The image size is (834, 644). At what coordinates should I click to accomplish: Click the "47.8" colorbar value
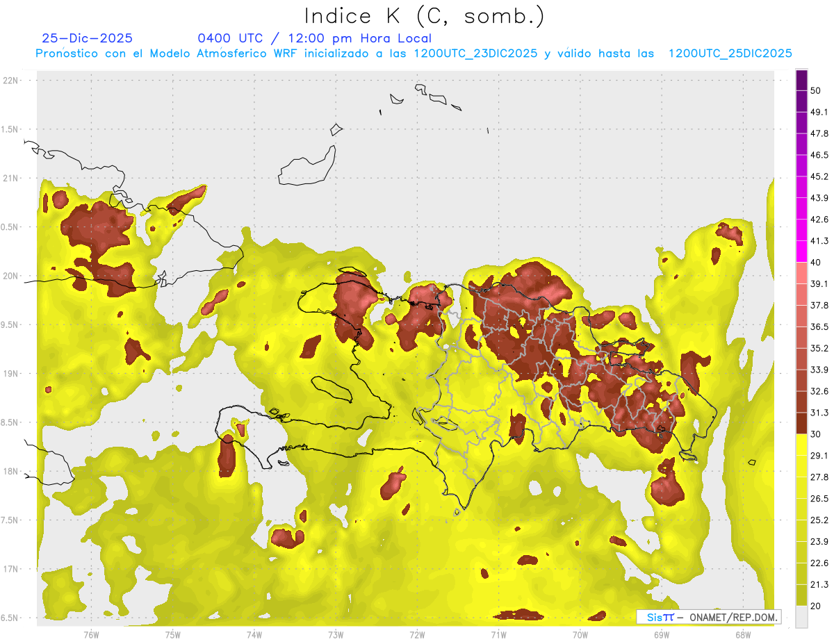point(819,133)
